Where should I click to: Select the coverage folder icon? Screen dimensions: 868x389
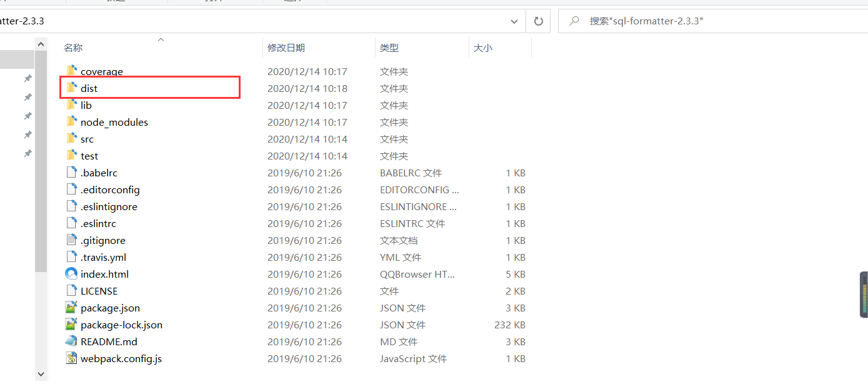pos(71,71)
